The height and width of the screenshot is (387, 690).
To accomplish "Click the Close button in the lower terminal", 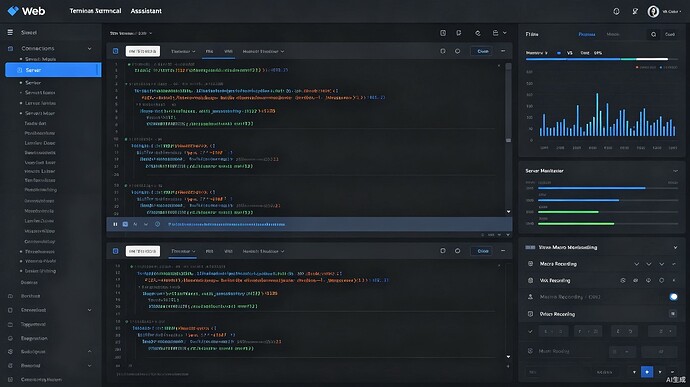I will click(482, 251).
